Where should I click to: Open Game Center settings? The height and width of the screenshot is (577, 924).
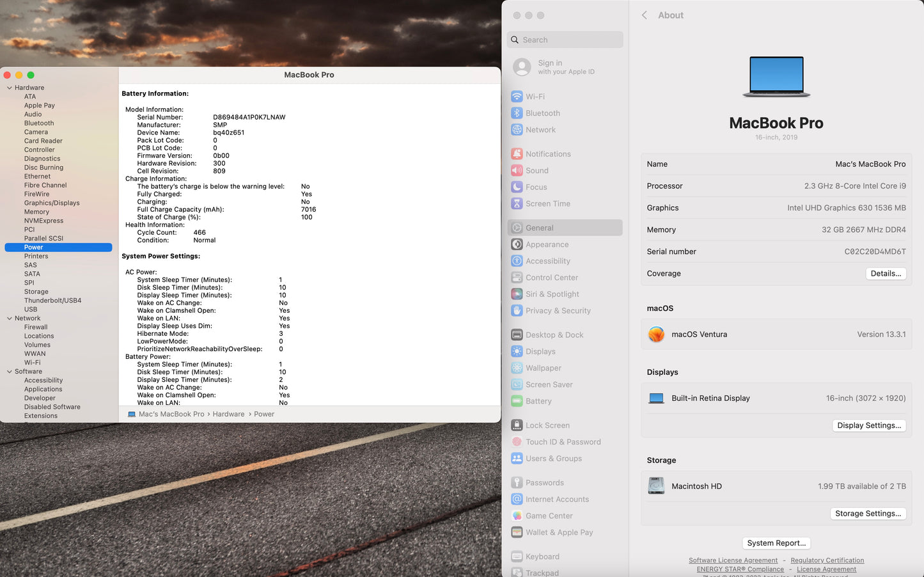coord(549,516)
